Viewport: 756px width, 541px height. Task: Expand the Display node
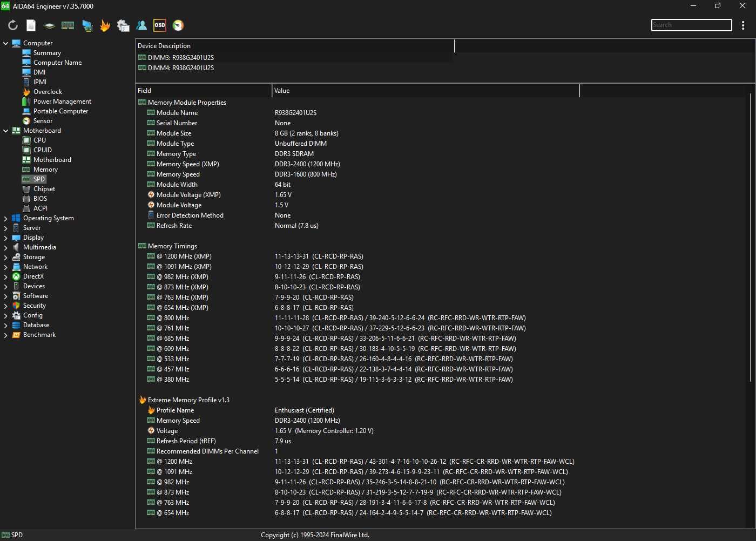(x=6, y=238)
